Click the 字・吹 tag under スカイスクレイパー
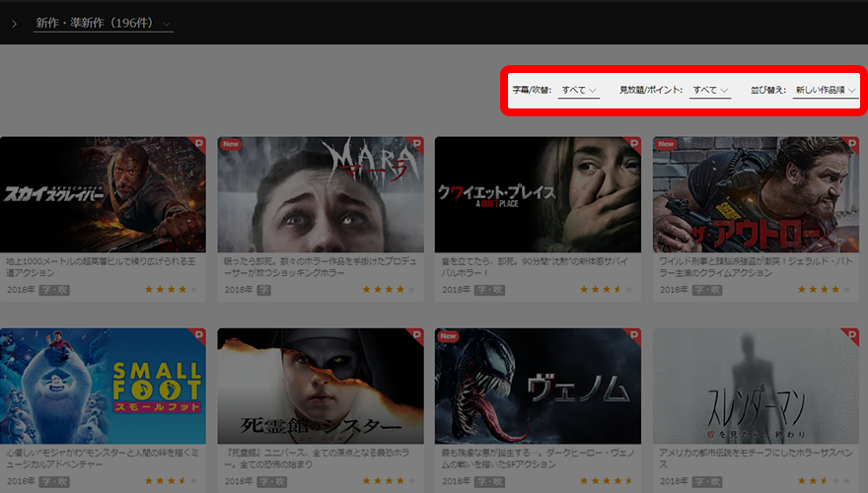Screen dimensions: 868x493 tap(54, 290)
